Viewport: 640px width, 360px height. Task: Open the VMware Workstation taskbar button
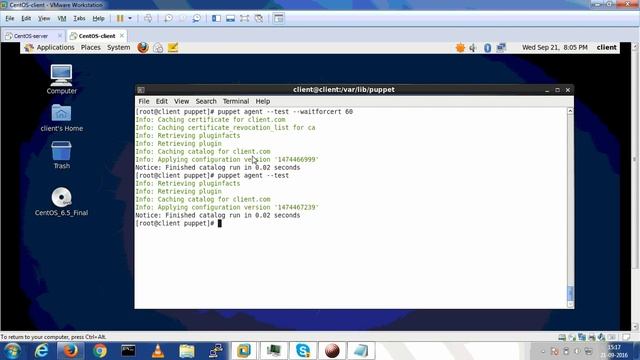244,351
